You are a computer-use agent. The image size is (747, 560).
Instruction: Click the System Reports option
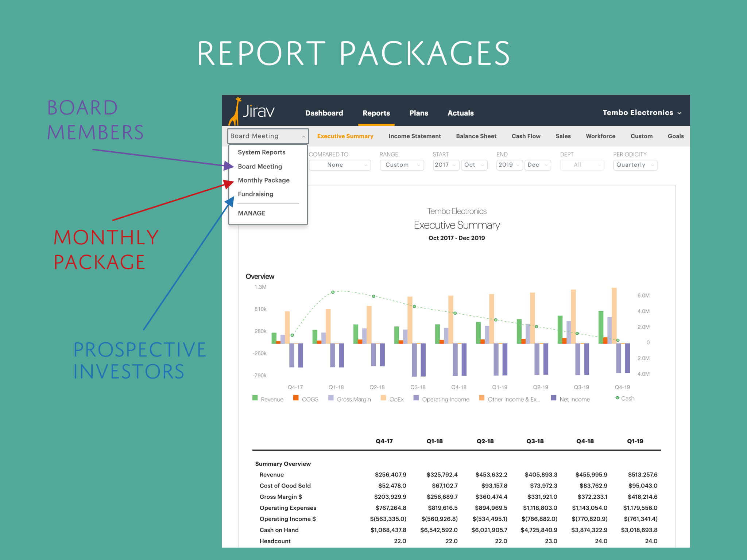tap(260, 153)
